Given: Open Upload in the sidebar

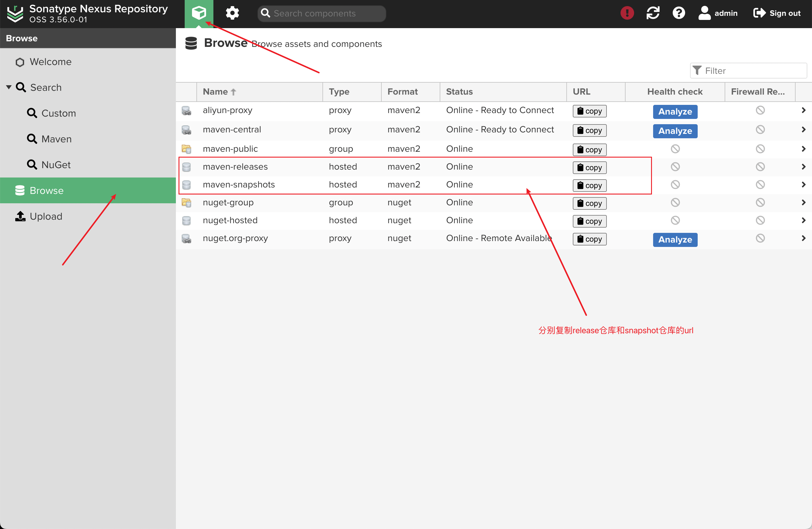Looking at the screenshot, I should point(88,216).
